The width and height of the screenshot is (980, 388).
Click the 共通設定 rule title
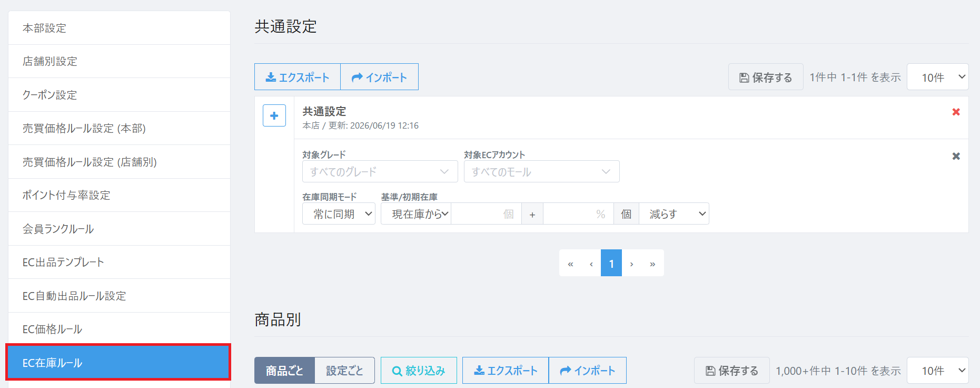pos(324,111)
